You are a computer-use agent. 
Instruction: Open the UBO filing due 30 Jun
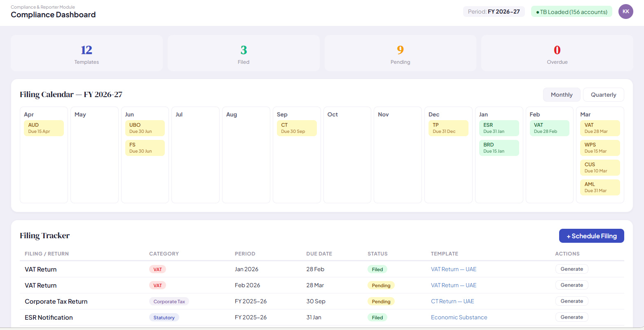[145, 128]
